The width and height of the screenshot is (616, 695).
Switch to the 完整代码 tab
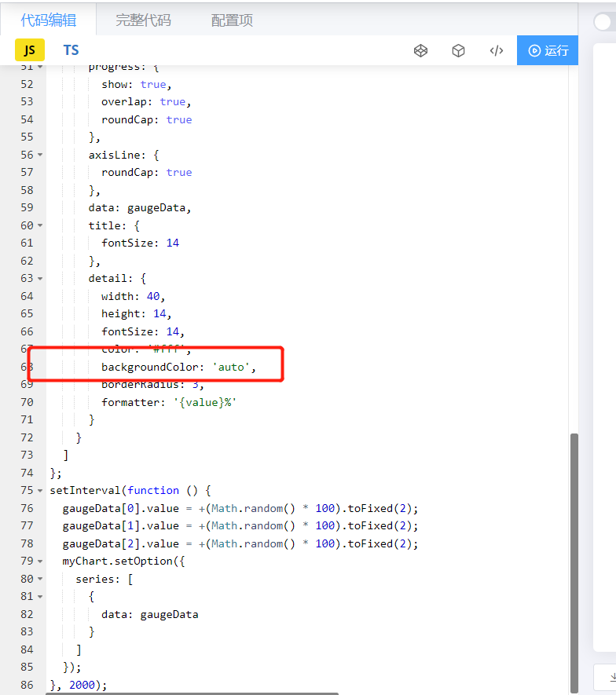click(x=143, y=20)
